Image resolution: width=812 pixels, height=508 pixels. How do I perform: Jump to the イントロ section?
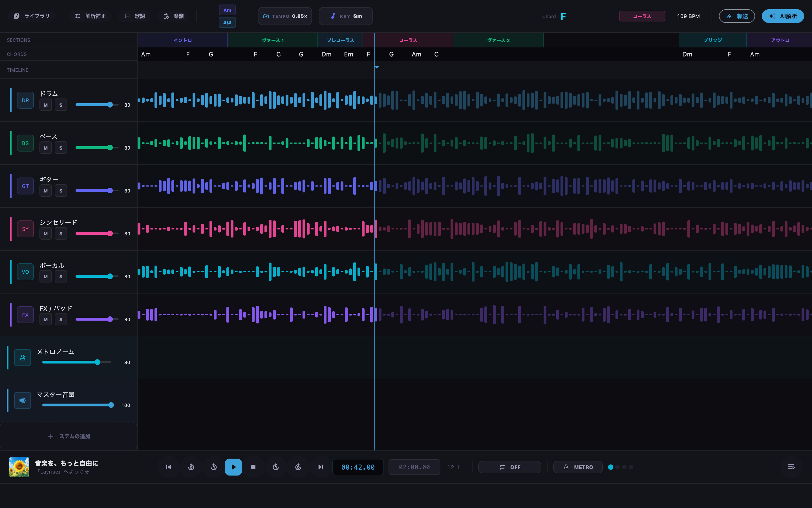[182, 40]
